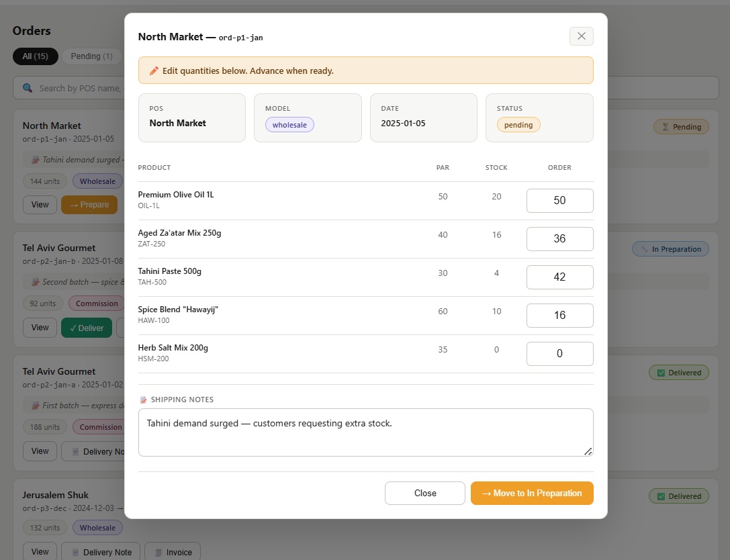Click View on Tel Aviv Gourmet ord-p2-jan-a

pyautogui.click(x=40, y=451)
